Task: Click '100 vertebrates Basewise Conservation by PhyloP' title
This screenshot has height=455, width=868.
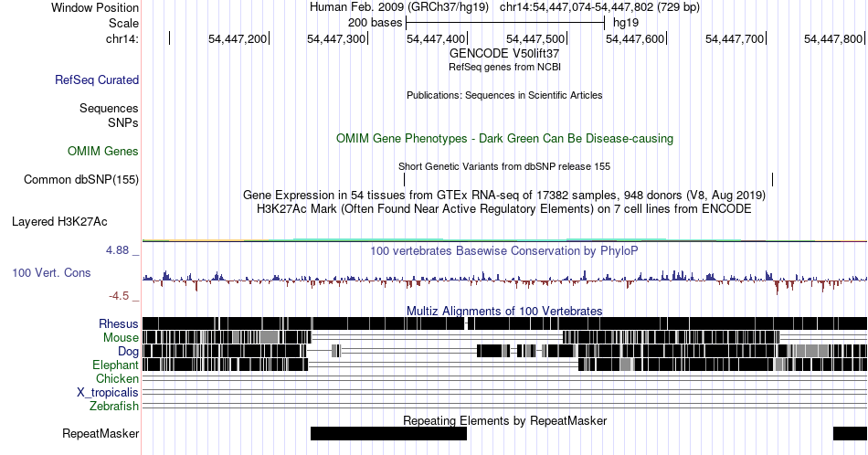Action: coord(504,250)
